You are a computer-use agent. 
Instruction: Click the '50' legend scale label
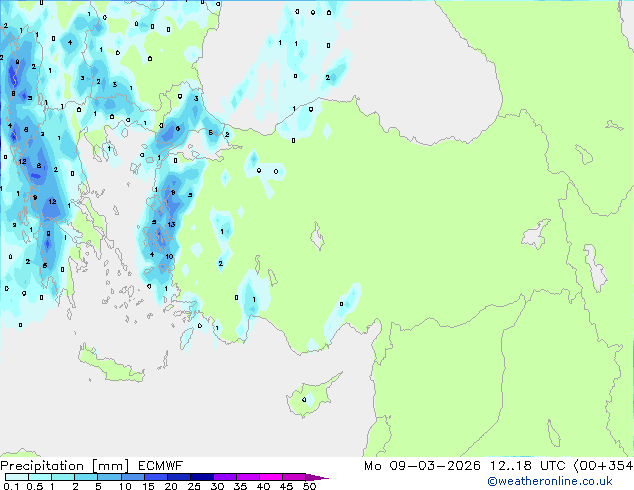309,486
